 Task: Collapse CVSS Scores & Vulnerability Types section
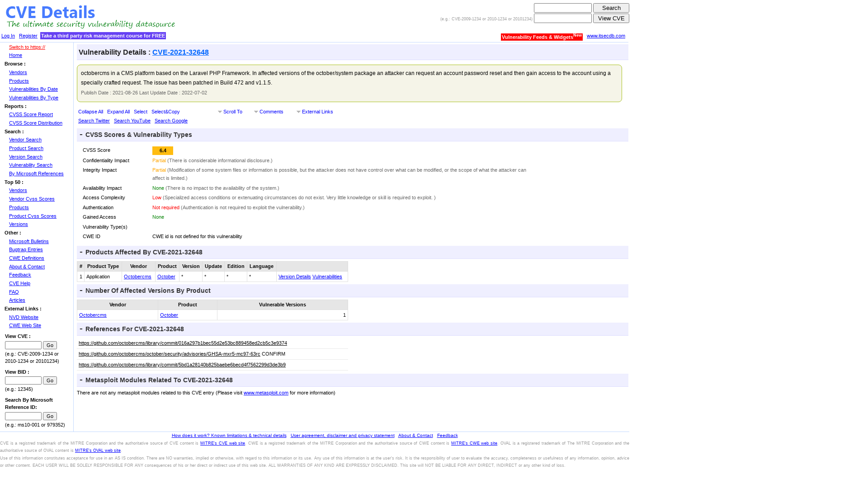[81, 135]
